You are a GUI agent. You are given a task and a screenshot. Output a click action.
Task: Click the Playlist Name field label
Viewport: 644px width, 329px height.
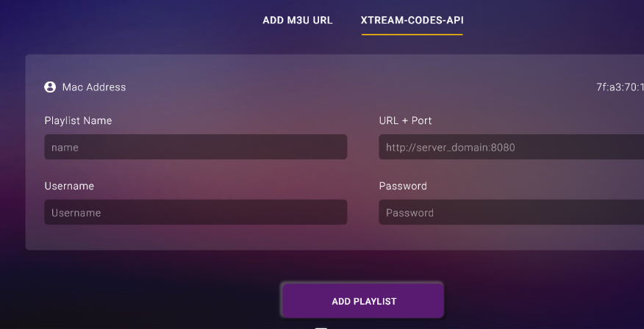click(x=78, y=120)
